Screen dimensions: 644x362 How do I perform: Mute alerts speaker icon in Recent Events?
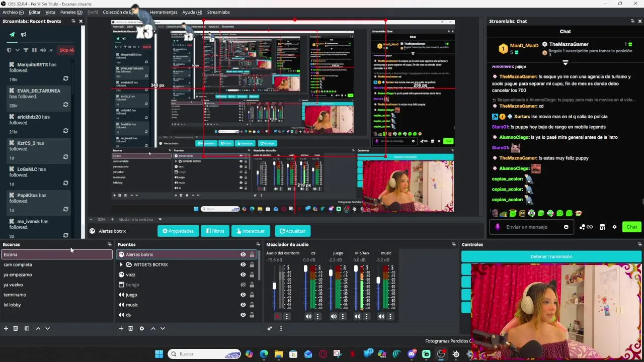pyautogui.click(x=43, y=50)
